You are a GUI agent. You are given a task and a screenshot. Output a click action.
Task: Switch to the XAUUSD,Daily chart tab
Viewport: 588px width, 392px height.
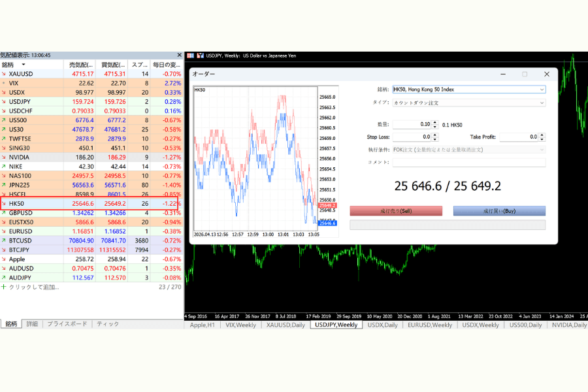[285, 325]
